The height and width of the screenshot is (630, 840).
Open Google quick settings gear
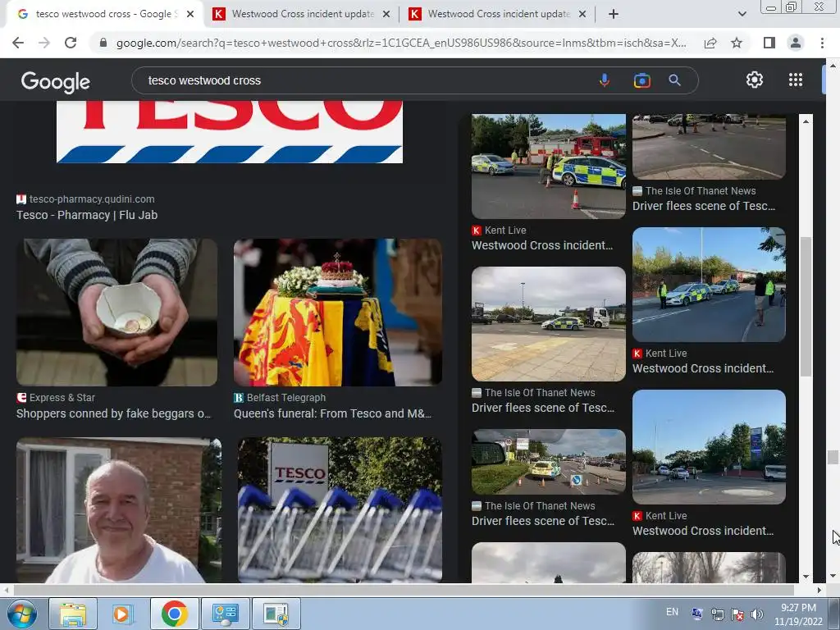click(755, 80)
